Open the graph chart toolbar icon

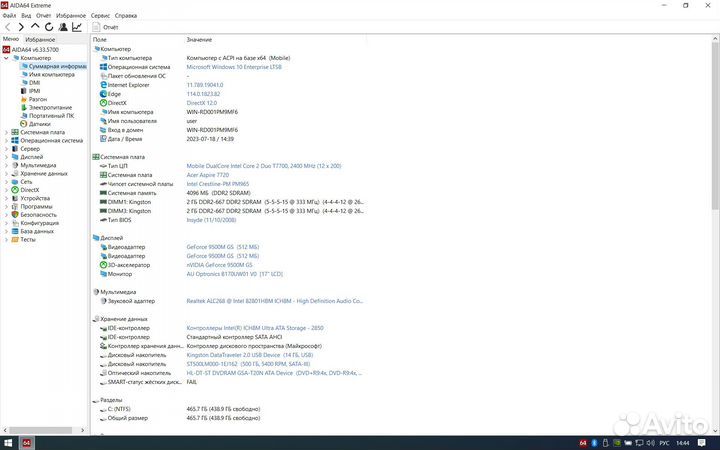[x=77, y=27]
